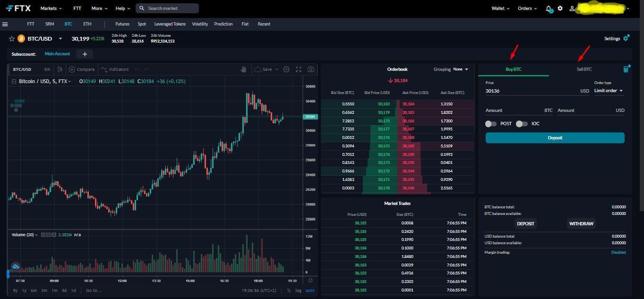Image resolution: width=644 pixels, height=299 pixels.
Task: Open the order calculator icon
Action: pyautogui.click(x=626, y=69)
